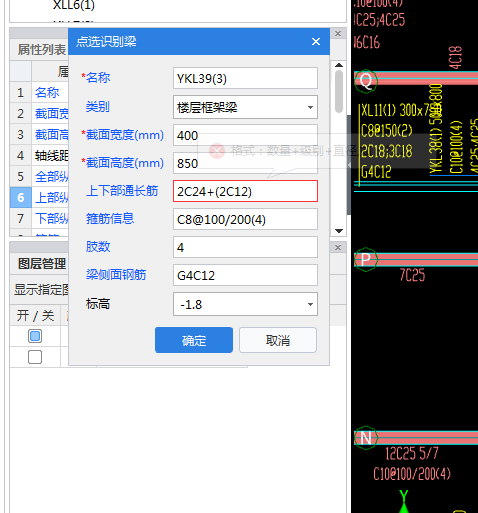Select the XLL6(1) list item
This screenshot has width=478, height=513.
74,5
